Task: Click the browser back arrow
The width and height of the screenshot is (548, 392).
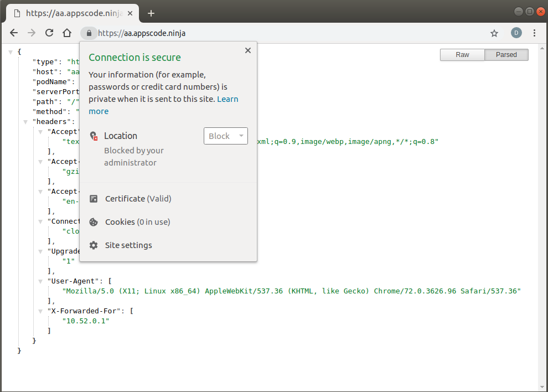Action: 14,33
